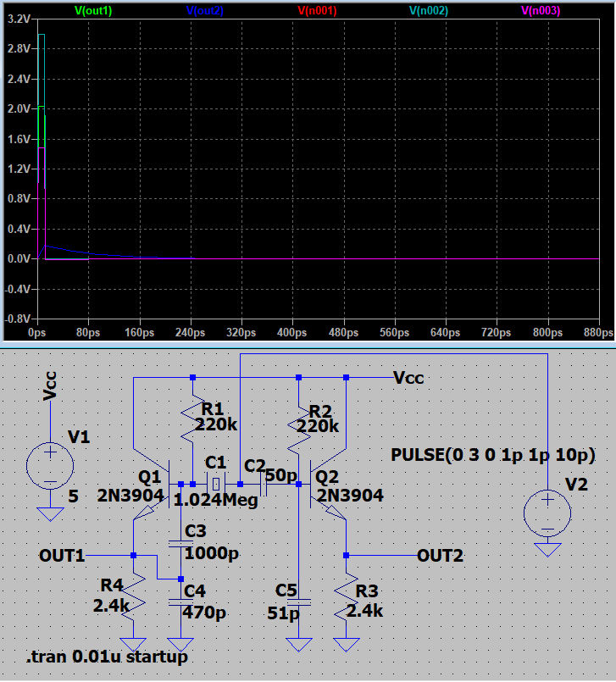Select the crystal C1 component symbol
The image size is (616, 682).
216,484
